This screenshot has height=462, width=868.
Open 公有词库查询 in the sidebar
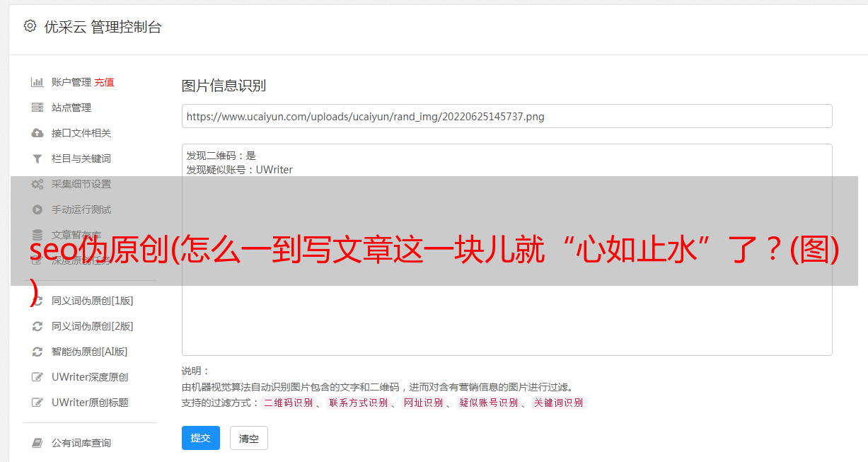(81, 443)
